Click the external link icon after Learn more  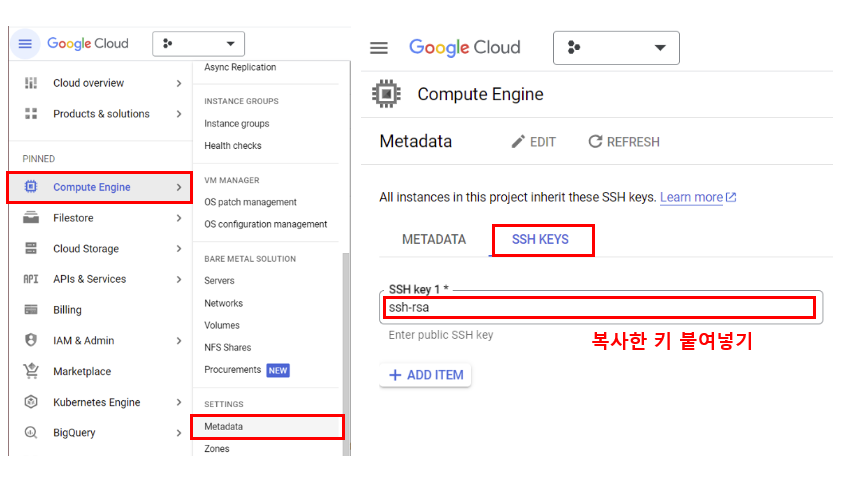pyautogui.click(x=731, y=197)
